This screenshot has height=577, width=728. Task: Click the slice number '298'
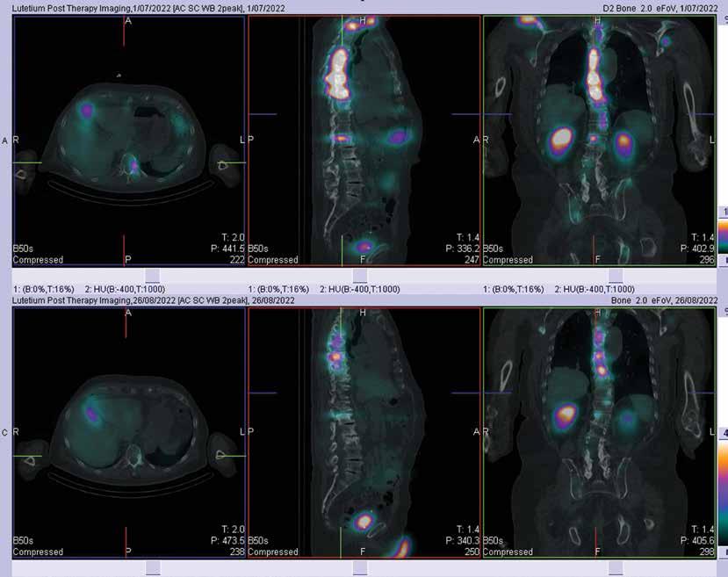coord(707,552)
